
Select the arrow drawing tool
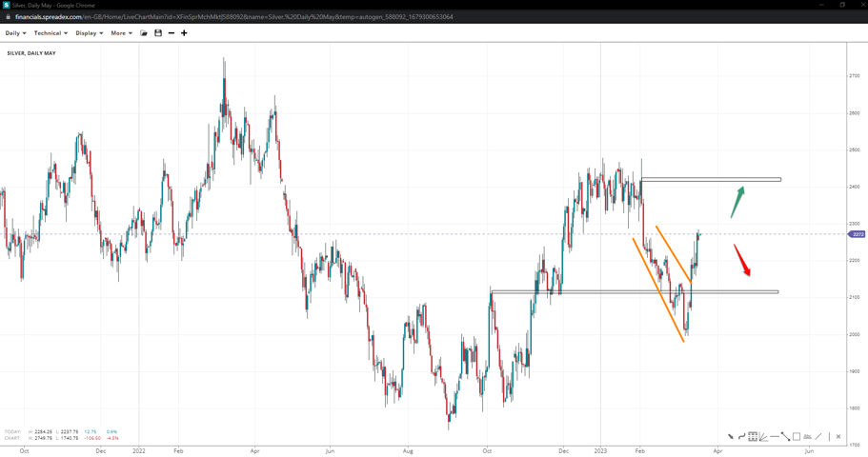pyautogui.click(x=731, y=437)
